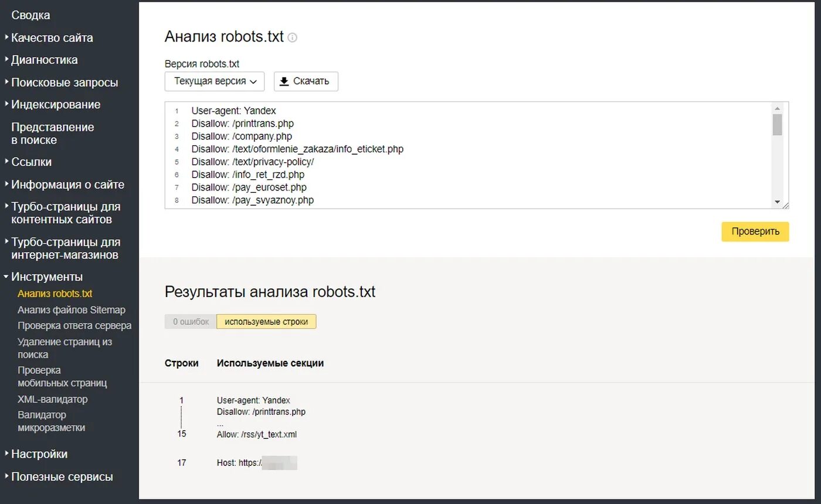Open Удаление страниц из поиска
This screenshot has height=504, width=821.
pyautogui.click(x=65, y=348)
